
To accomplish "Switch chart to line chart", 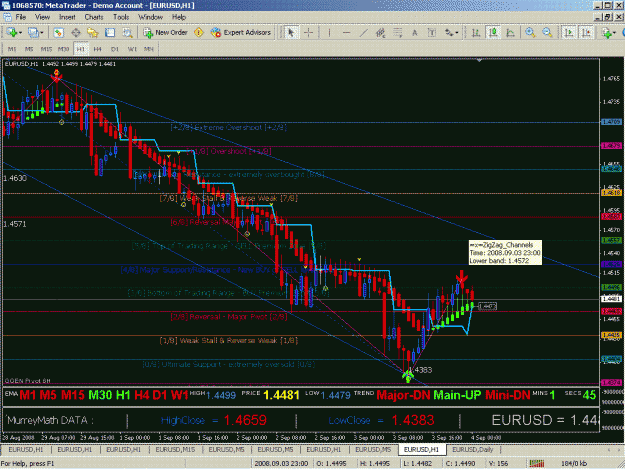I will (x=510, y=33).
